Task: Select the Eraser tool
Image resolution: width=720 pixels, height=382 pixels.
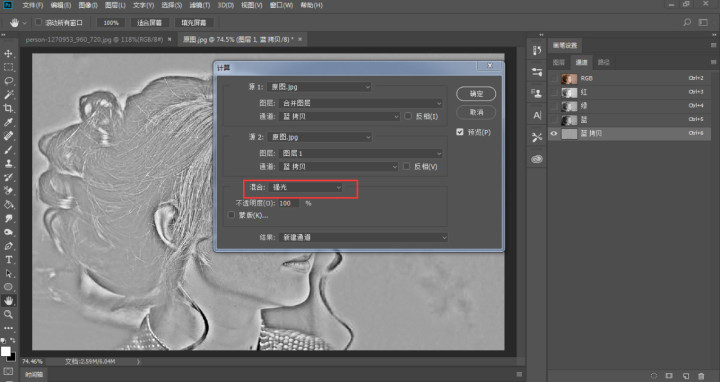Action: (8, 191)
